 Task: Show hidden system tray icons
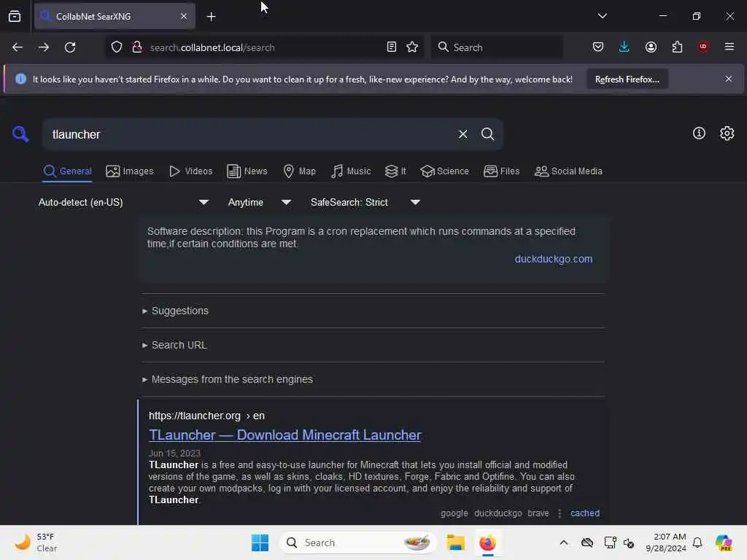(564, 542)
